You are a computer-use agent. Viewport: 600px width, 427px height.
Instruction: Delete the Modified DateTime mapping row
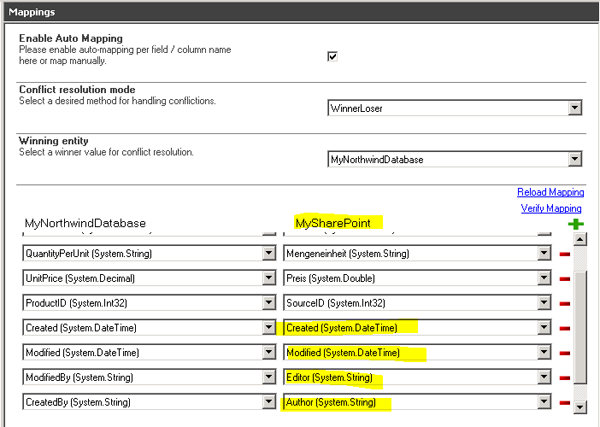click(565, 353)
